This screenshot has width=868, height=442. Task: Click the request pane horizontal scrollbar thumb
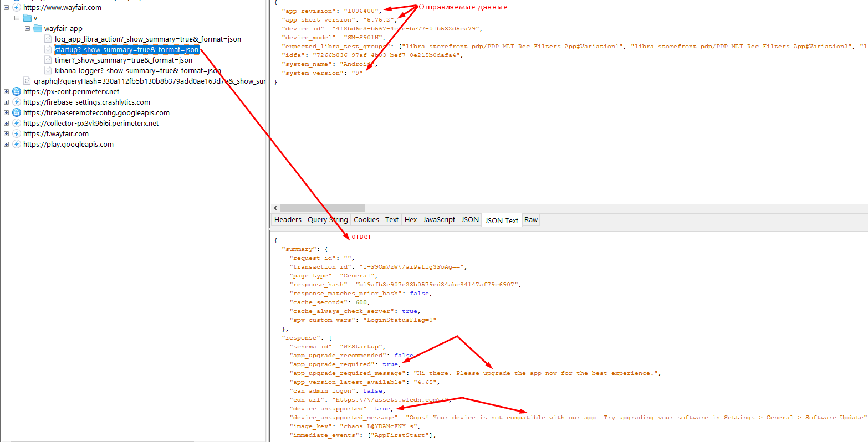(322, 208)
